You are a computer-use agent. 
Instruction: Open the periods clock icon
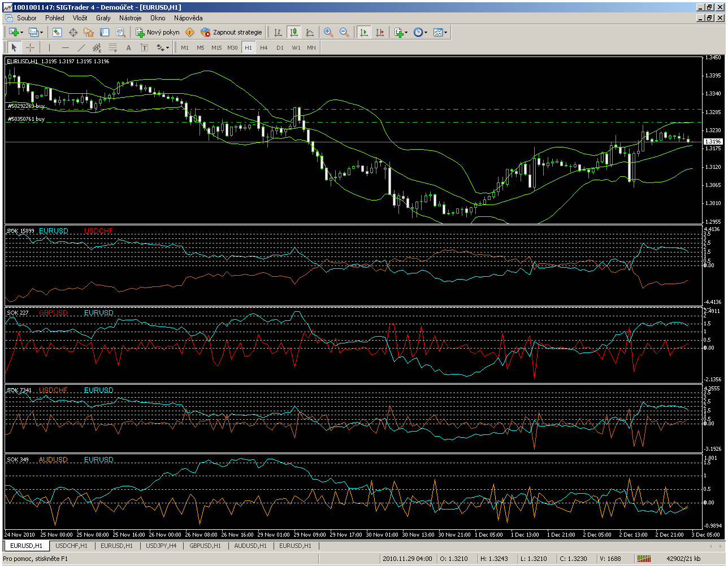[x=418, y=33]
